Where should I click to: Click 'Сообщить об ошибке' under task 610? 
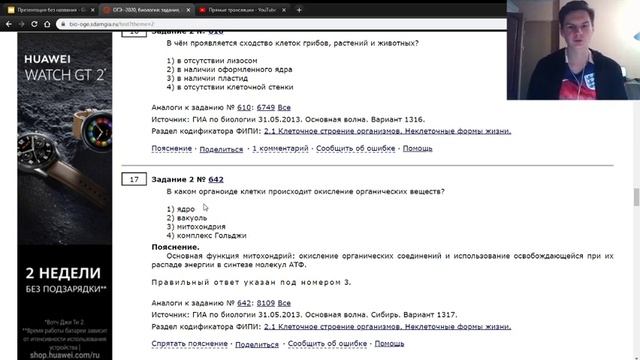[356, 148]
